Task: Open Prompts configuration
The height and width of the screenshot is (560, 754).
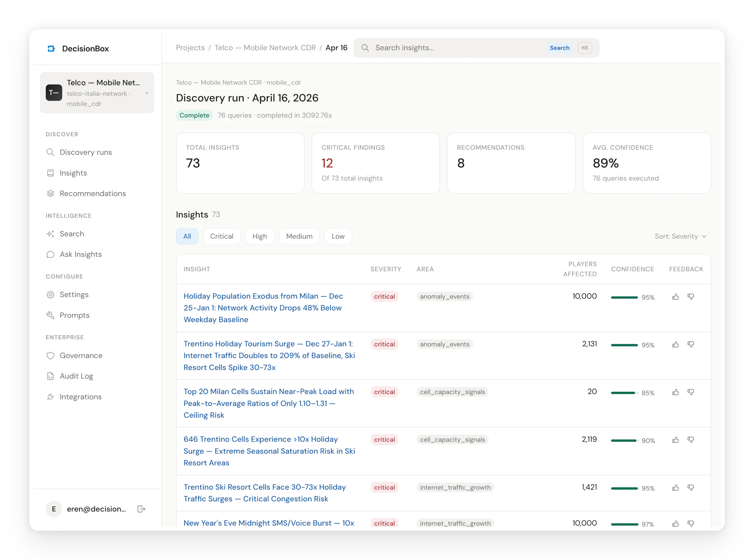Action: (x=75, y=315)
